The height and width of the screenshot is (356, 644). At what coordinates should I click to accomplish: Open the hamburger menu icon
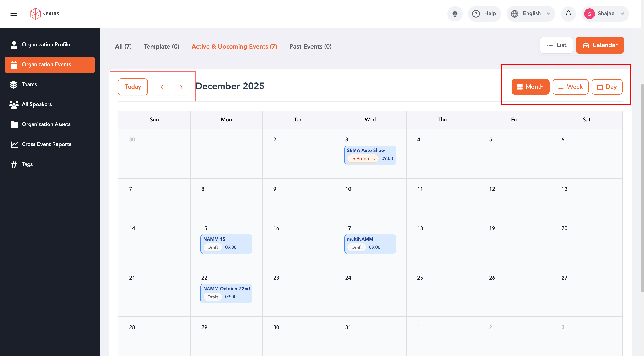(x=14, y=14)
